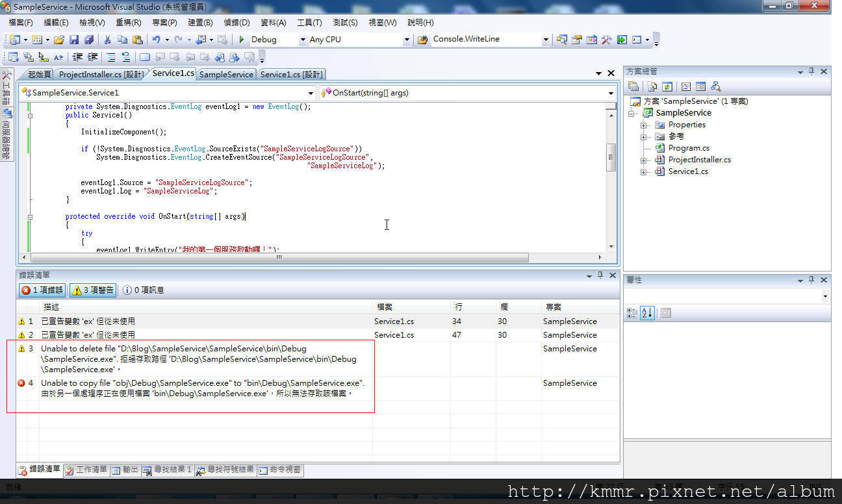The image size is (842, 504).
Task: Toggle the 1 項錯誤 error filter
Action: coord(43,290)
